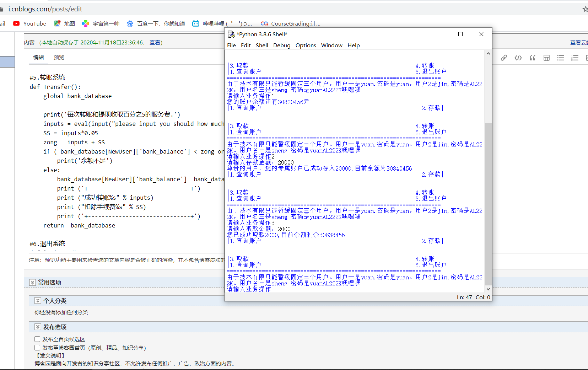588x370 pixels.
Task: Click the '请输入业务操作1' shell line
Action: pyautogui.click(x=251, y=96)
